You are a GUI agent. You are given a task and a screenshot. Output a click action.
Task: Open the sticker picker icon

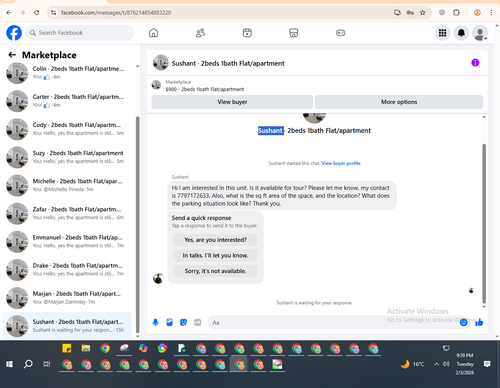click(183, 322)
